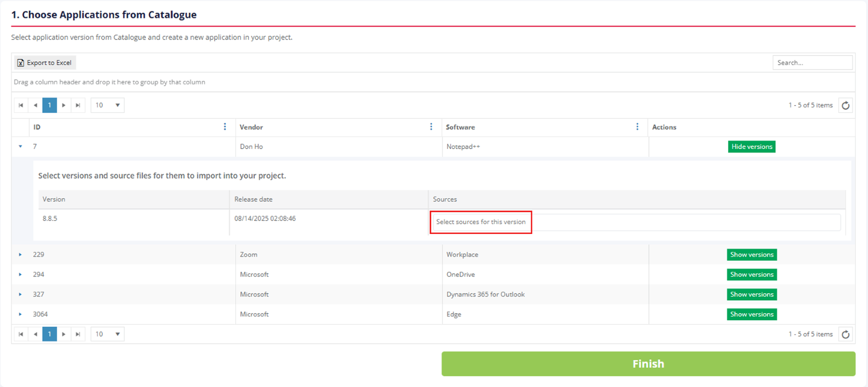Expand the Zoom Workplace row

click(x=21, y=255)
